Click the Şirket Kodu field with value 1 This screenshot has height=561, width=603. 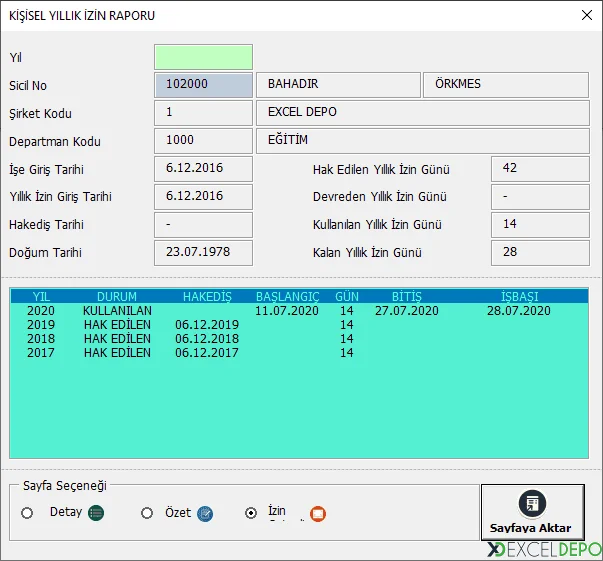pyautogui.click(x=203, y=113)
